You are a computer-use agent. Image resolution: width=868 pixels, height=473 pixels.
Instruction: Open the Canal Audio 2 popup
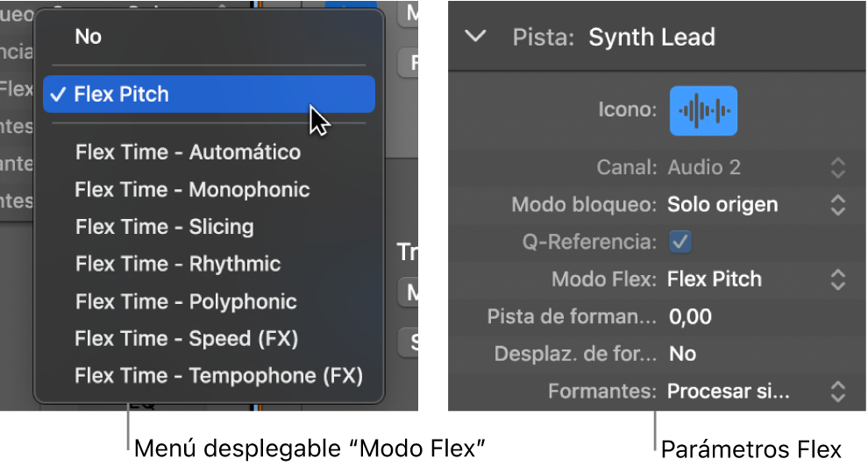837,167
